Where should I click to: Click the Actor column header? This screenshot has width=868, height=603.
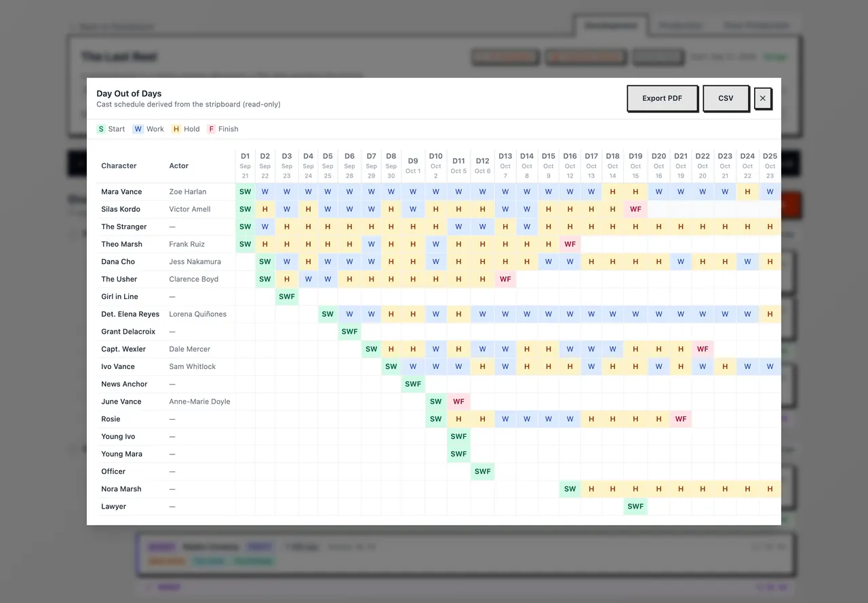coord(179,166)
